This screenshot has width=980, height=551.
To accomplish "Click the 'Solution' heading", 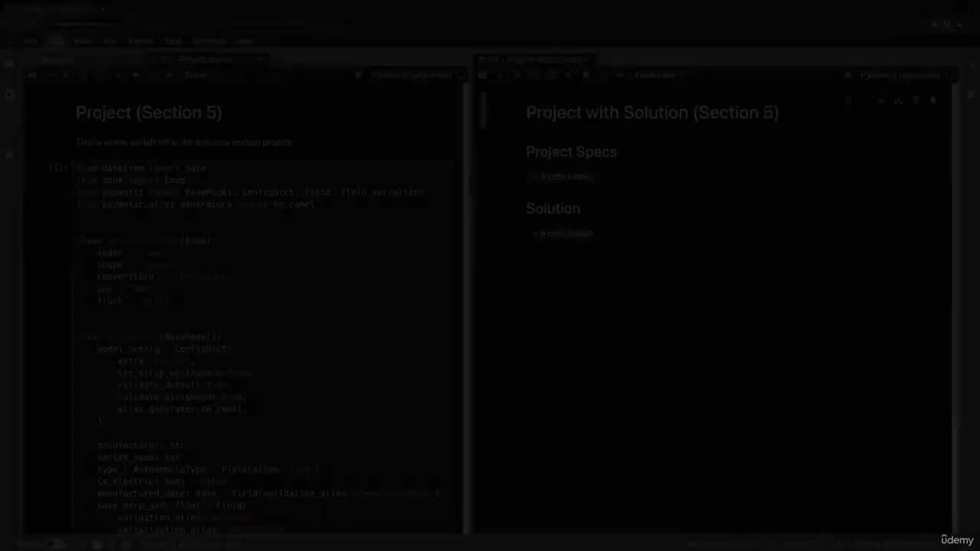I will point(553,208).
